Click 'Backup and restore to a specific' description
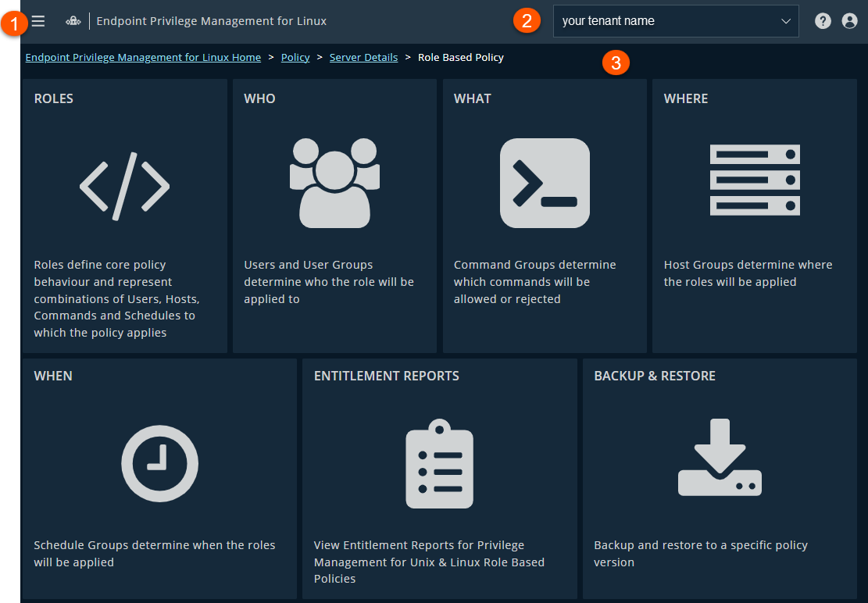 click(701, 553)
